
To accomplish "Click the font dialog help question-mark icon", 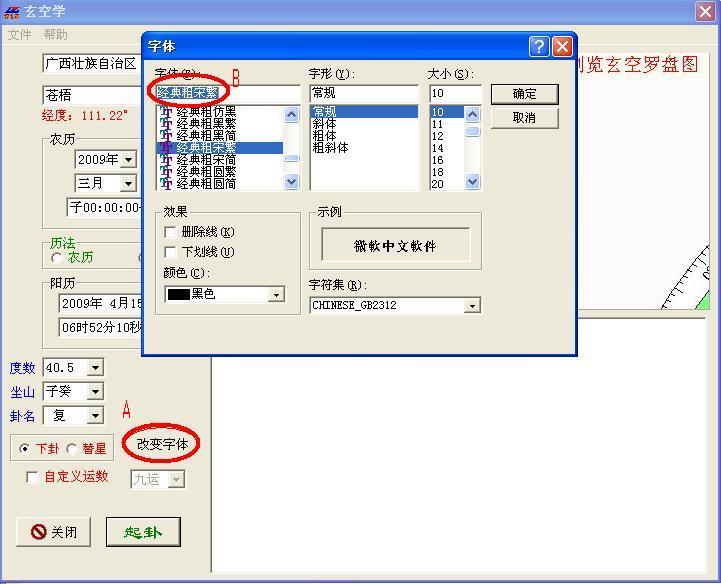I will (x=540, y=47).
